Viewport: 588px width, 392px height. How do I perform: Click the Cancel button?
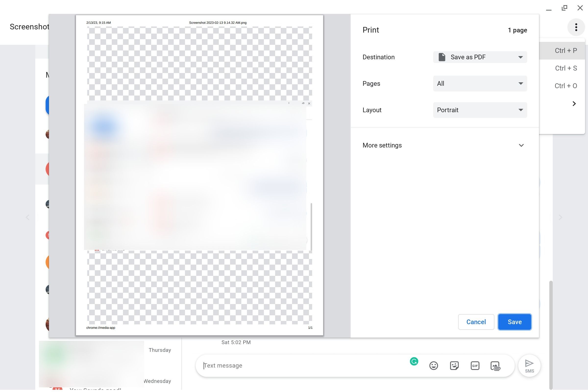[476, 322]
